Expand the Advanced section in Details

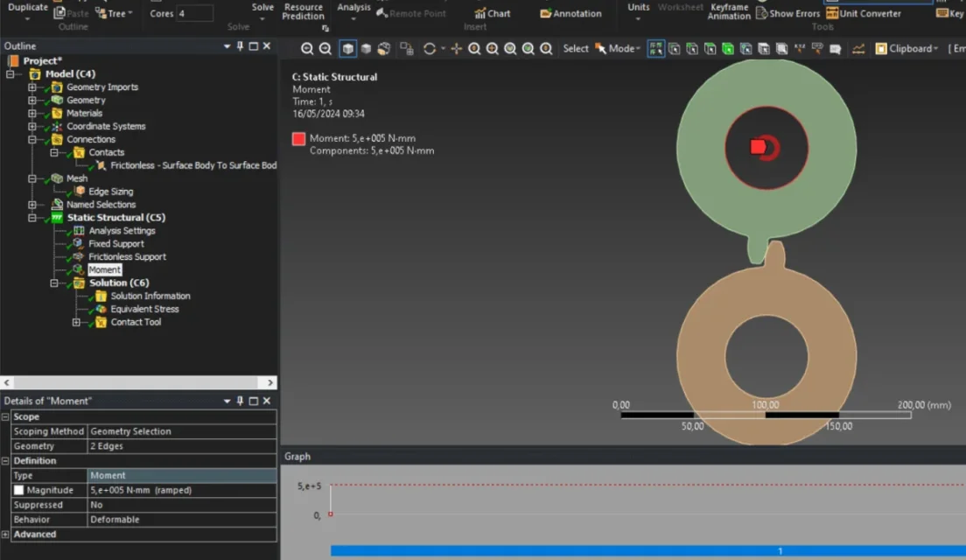point(6,534)
